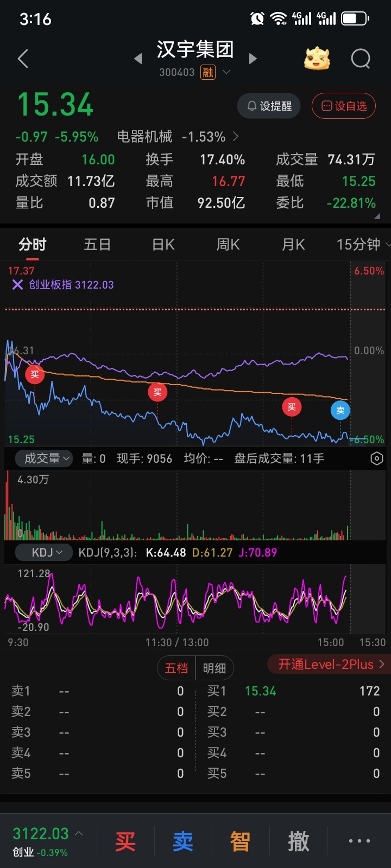Tap WiFi icon in status bar
The width and height of the screenshot is (391, 868).
[x=279, y=19]
